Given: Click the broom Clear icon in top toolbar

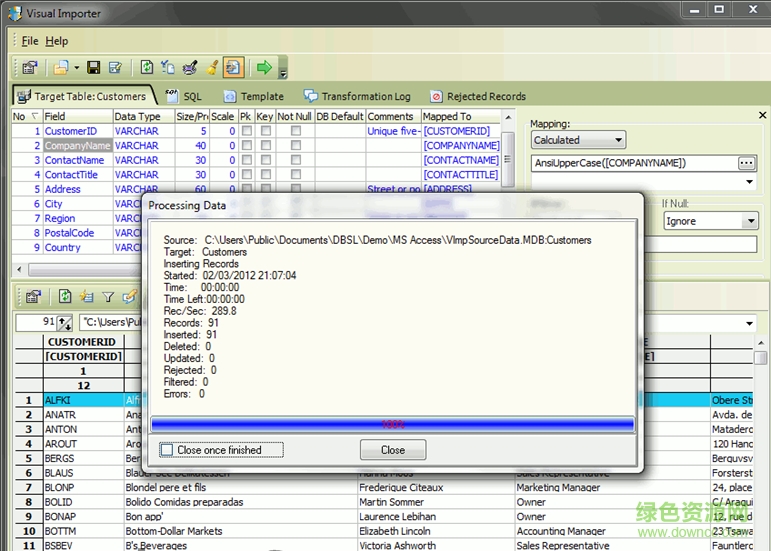Looking at the screenshot, I should [x=211, y=68].
